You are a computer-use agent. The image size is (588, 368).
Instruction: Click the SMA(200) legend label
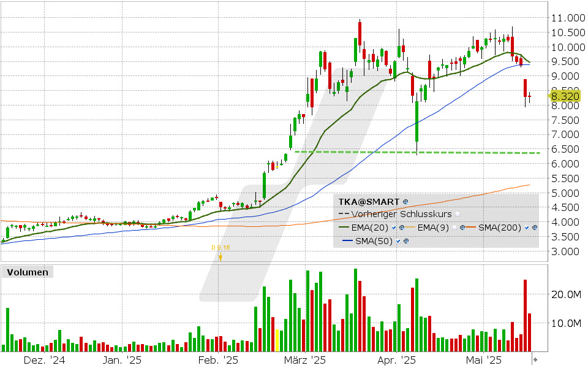tap(500, 228)
